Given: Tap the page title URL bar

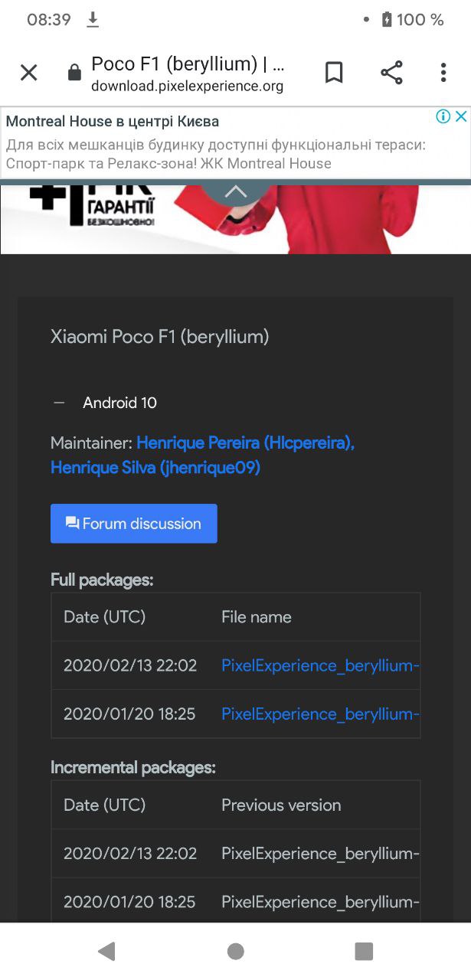Looking at the screenshot, I should click(x=188, y=73).
